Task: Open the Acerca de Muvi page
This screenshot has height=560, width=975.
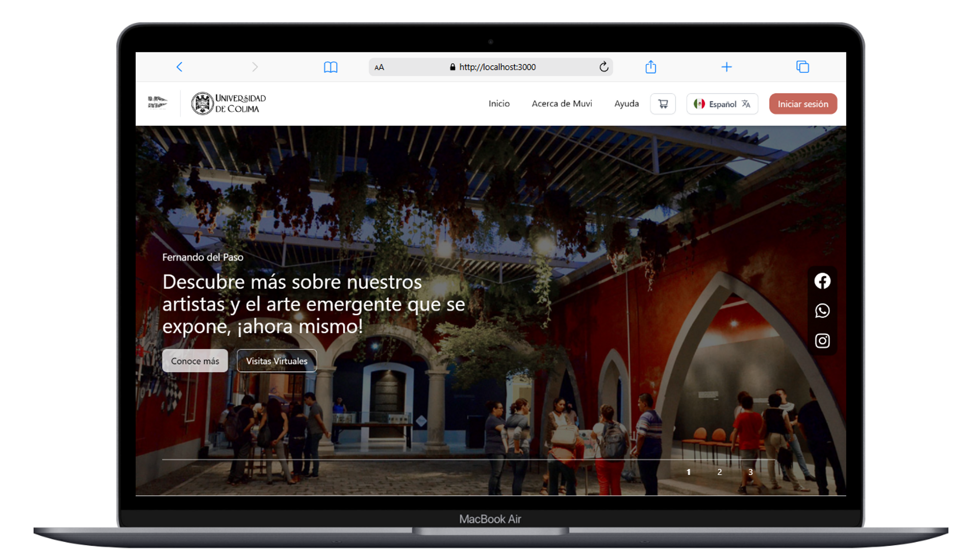Action: pos(562,104)
